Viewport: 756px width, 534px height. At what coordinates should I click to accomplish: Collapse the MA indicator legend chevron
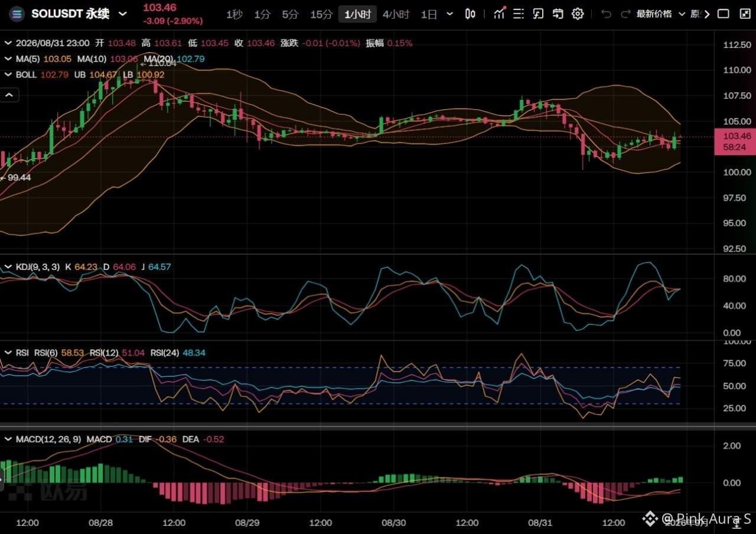pos(8,58)
